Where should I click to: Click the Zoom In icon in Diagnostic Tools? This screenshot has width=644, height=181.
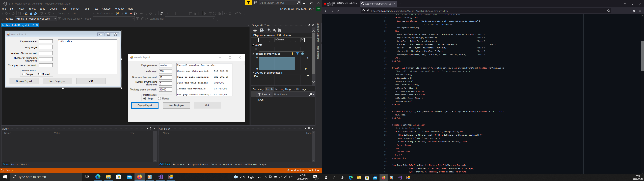tap(269, 30)
